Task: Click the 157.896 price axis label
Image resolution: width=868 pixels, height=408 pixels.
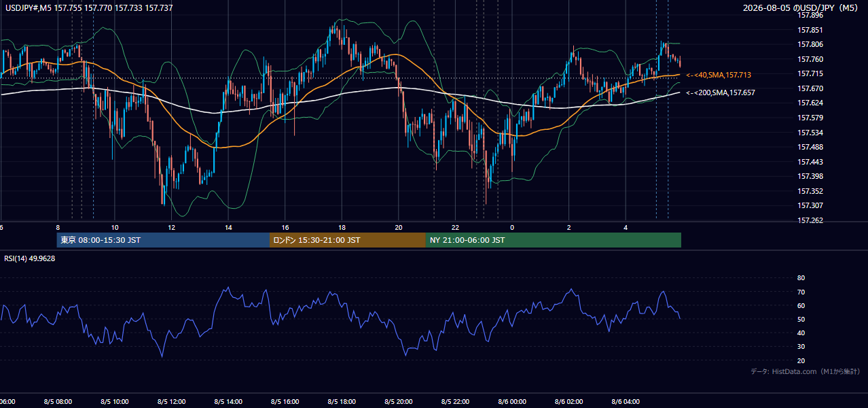Action: (x=810, y=15)
